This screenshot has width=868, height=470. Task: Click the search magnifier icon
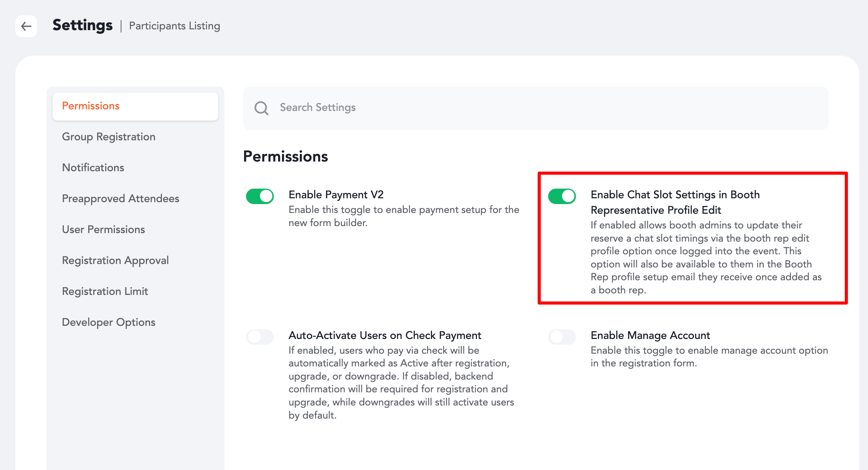[x=261, y=108]
